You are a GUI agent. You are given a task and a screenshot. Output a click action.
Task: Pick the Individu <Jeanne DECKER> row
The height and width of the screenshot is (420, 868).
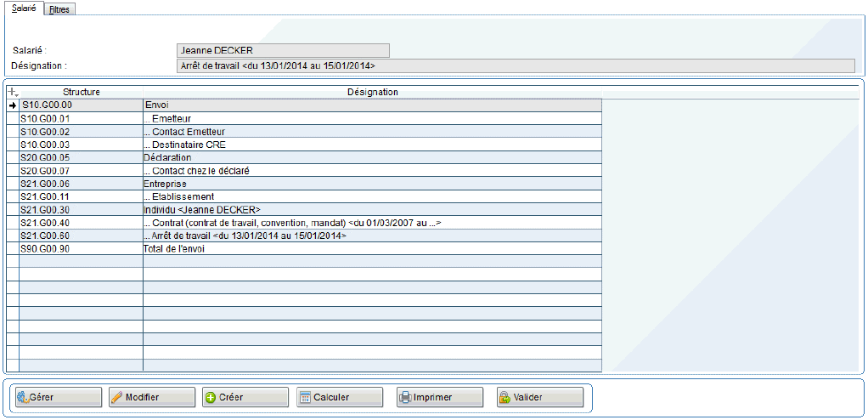[x=202, y=210]
